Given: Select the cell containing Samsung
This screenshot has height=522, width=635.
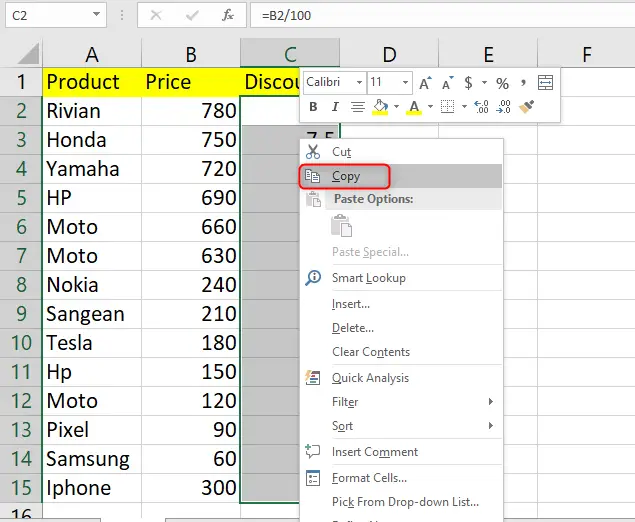Looking at the screenshot, I should [x=92, y=459].
